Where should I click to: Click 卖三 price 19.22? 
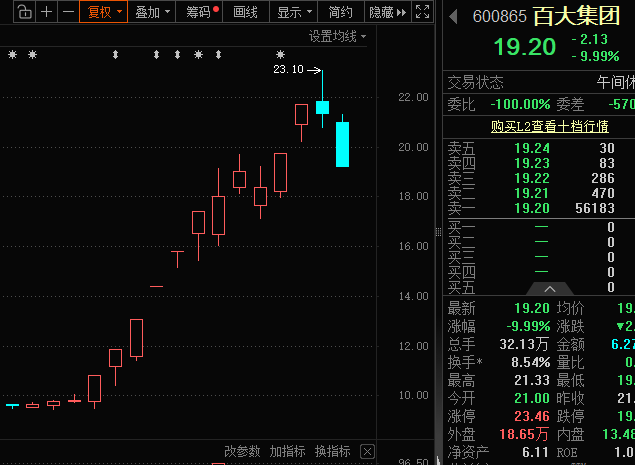(x=532, y=178)
